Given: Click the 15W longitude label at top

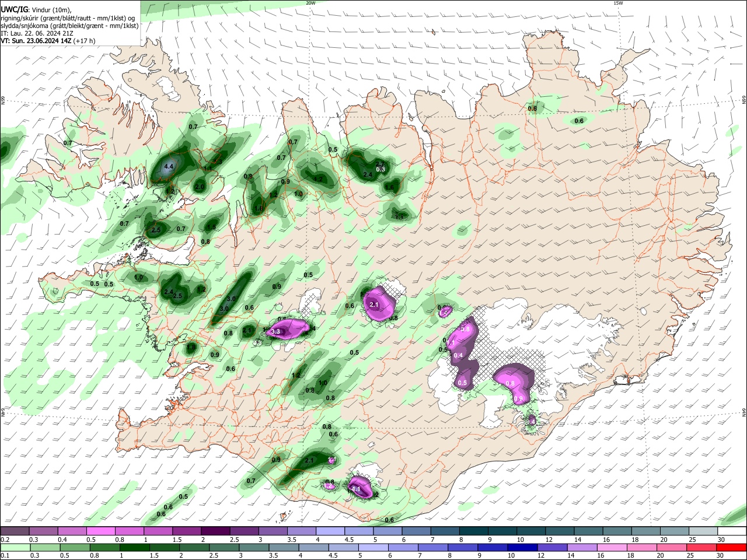Looking at the screenshot, I should click(617, 3).
